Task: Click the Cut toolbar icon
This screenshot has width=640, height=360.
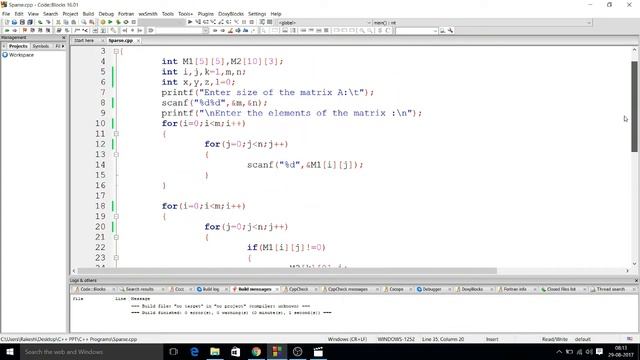Action: coord(58,22)
